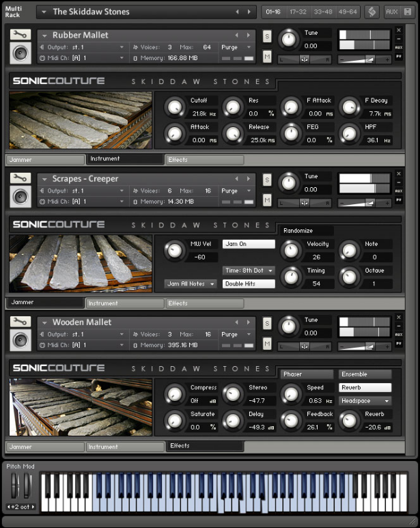Shift keyboard octave down with left arrow
Viewport: 420px width, 528px height.
[8, 507]
